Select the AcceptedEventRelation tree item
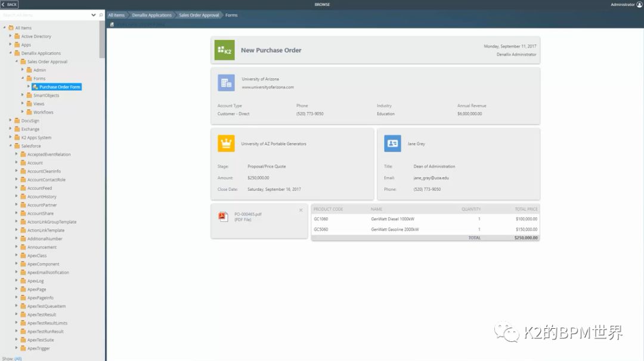Screen dimensions: 644x361 point(49,154)
